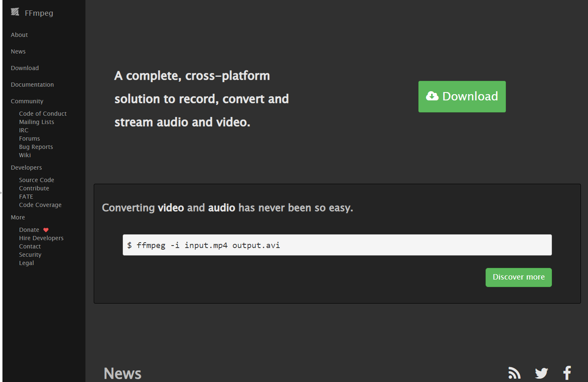
Task: Click the cloud icon on Download button
Action: click(x=432, y=96)
